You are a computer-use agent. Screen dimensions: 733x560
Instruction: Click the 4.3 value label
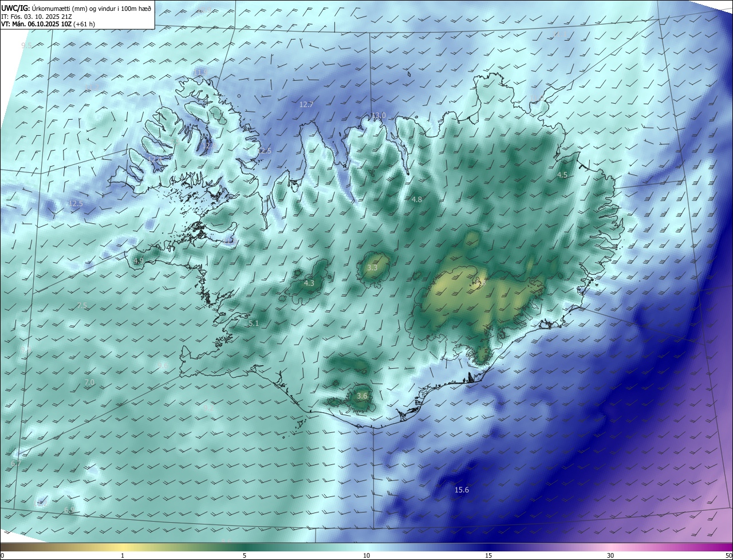(309, 283)
